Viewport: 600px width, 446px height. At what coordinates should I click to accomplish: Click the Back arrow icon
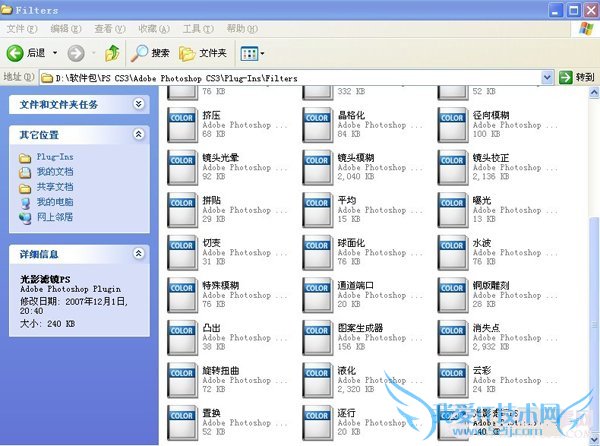coord(15,53)
